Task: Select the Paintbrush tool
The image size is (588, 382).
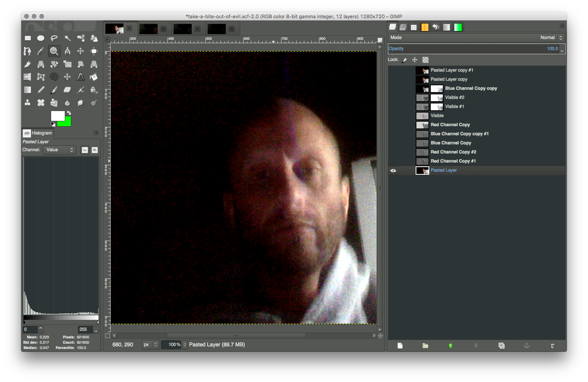Action: click(54, 90)
